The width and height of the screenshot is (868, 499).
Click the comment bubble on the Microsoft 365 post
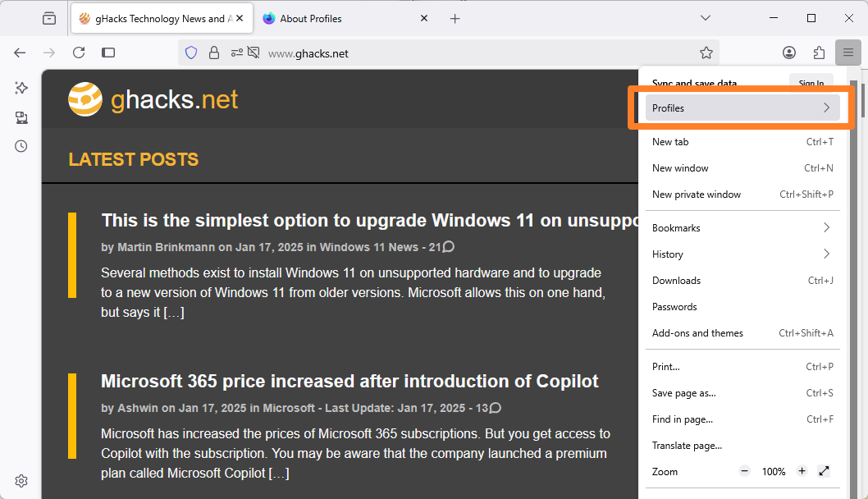point(496,408)
